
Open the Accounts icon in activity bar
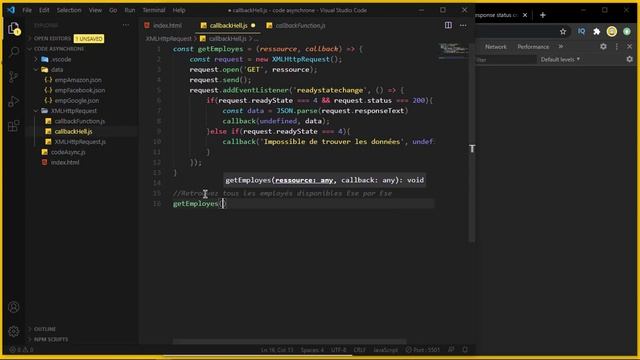(x=14, y=307)
